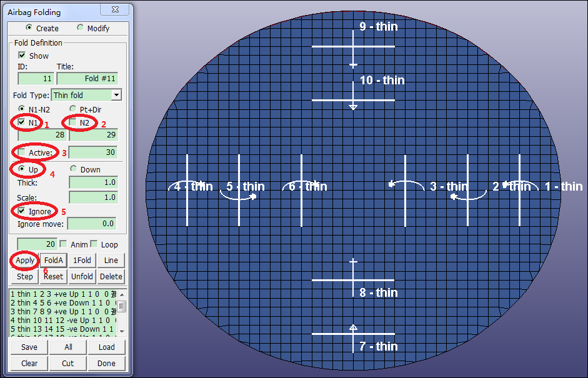Click the Apply button
Viewport: 588px width, 378px height.
click(25, 260)
